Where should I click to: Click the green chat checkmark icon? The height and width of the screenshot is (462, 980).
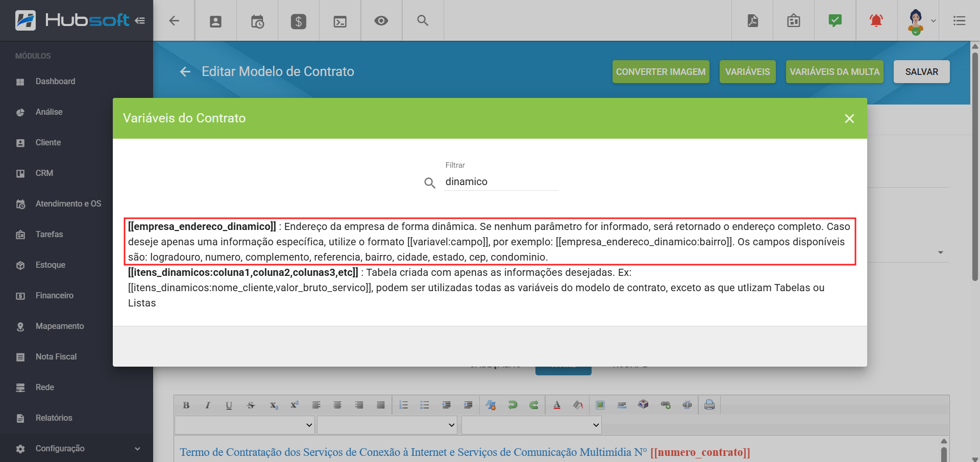[835, 21]
